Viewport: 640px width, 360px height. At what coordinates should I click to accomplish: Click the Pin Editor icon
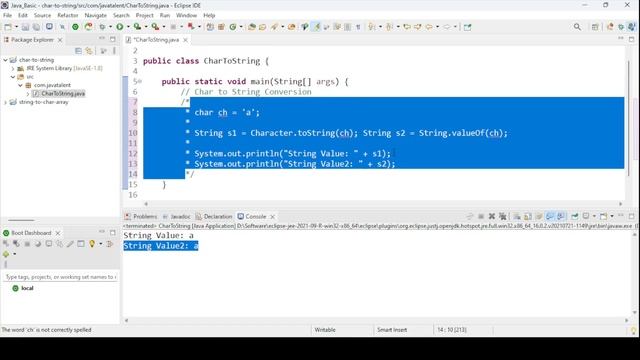(x=467, y=27)
